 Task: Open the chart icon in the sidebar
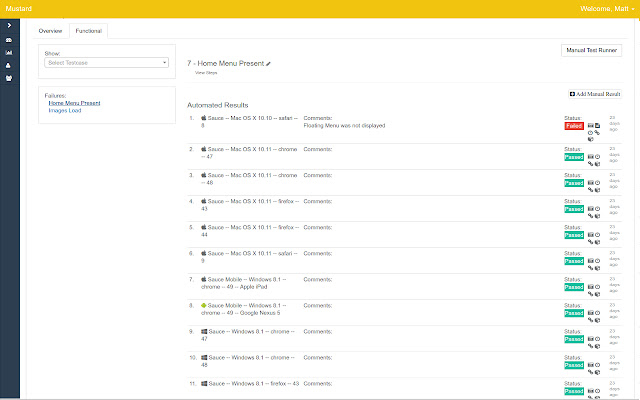(x=9, y=52)
